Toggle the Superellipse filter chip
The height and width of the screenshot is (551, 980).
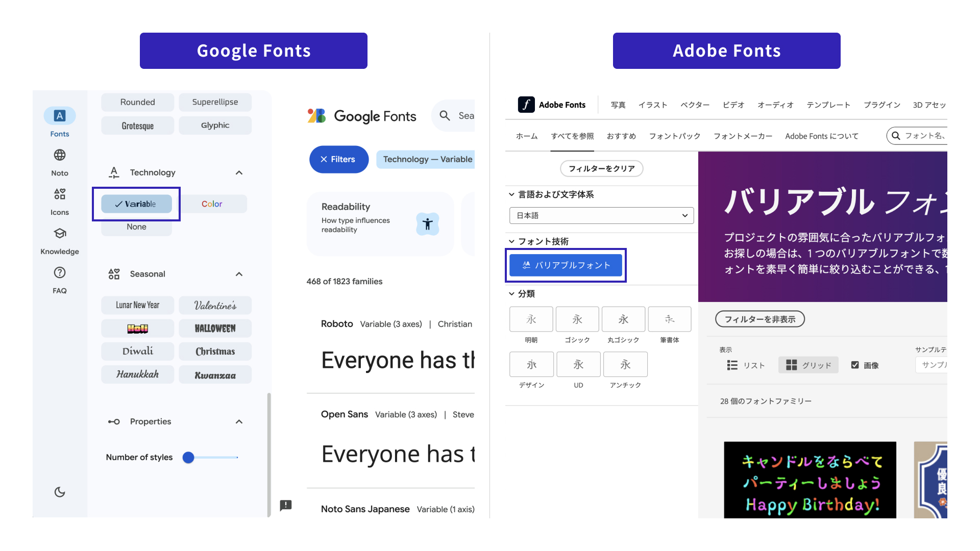pos(215,102)
